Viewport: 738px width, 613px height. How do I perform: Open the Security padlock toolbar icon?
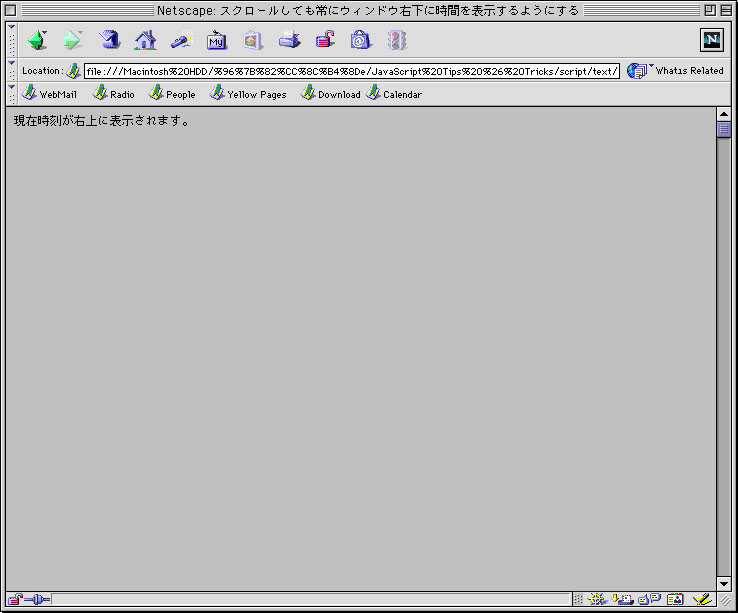click(325, 40)
